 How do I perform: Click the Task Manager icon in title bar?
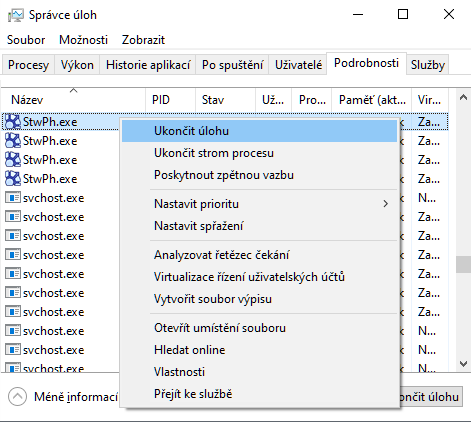click(15, 15)
